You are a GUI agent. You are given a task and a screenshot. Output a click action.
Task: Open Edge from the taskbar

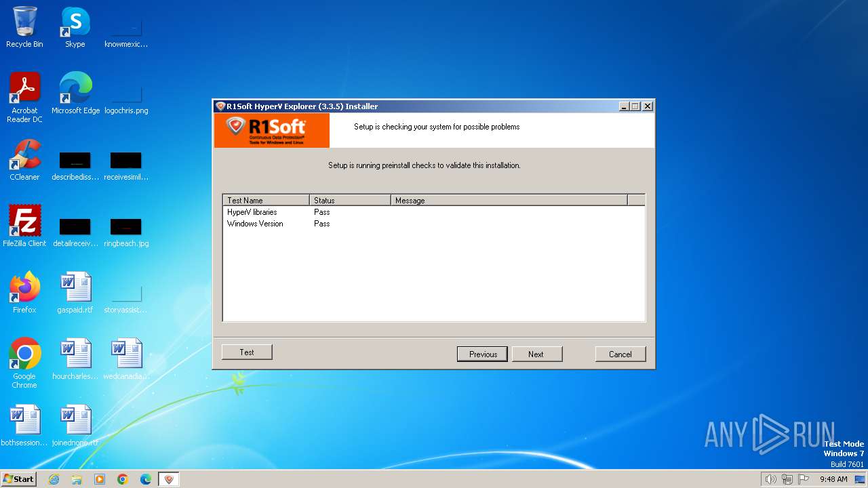146,479
